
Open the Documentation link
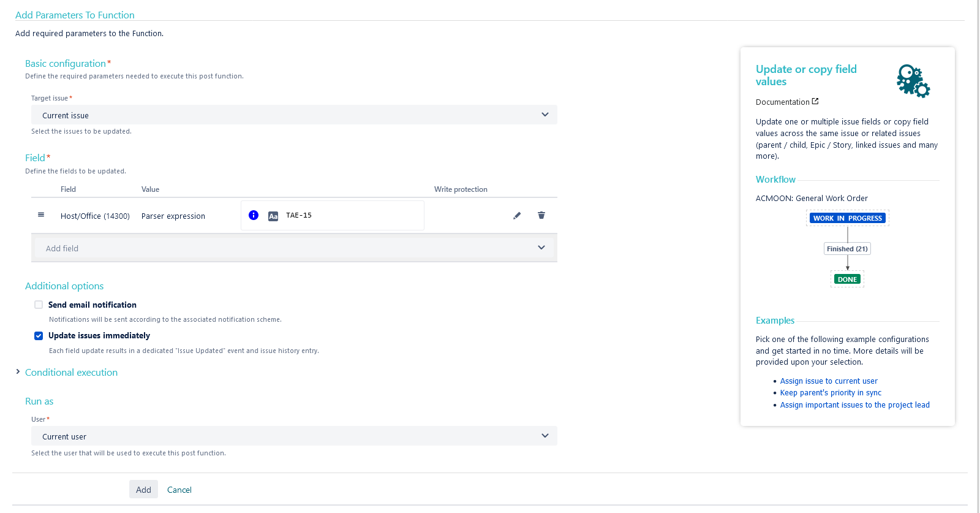tap(783, 102)
